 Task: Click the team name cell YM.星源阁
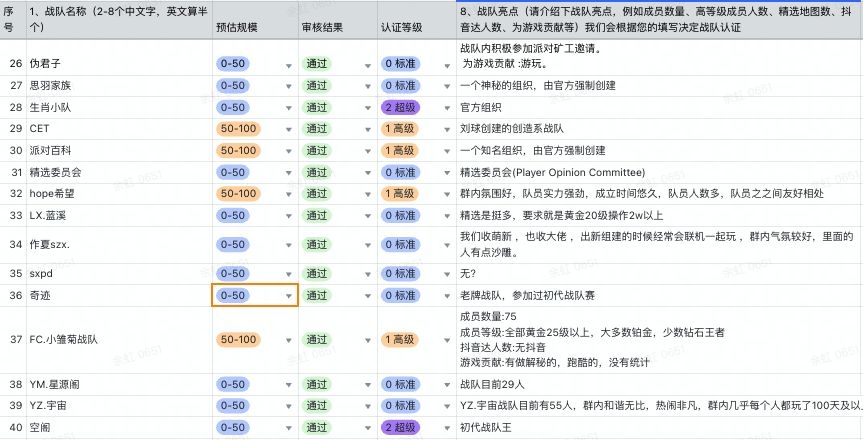(x=119, y=384)
